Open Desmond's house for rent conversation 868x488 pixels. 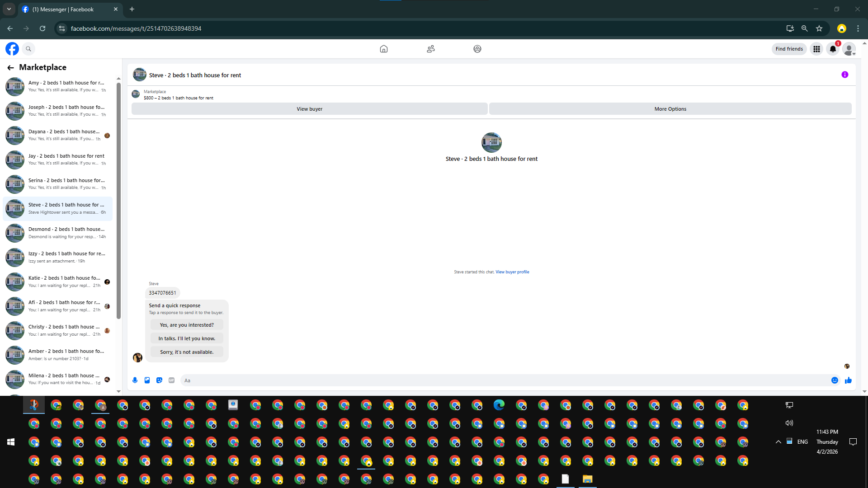[57, 233]
